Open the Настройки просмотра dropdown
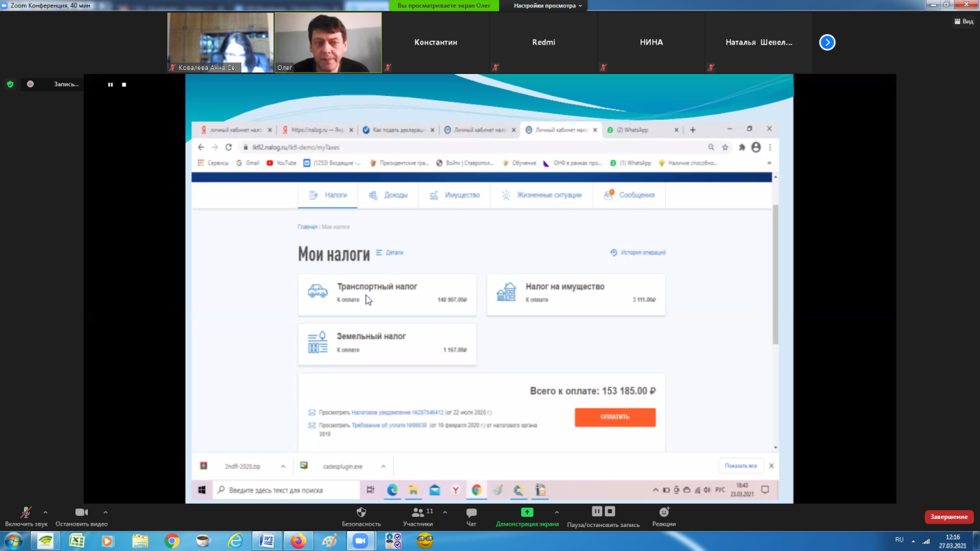 tap(548, 5)
